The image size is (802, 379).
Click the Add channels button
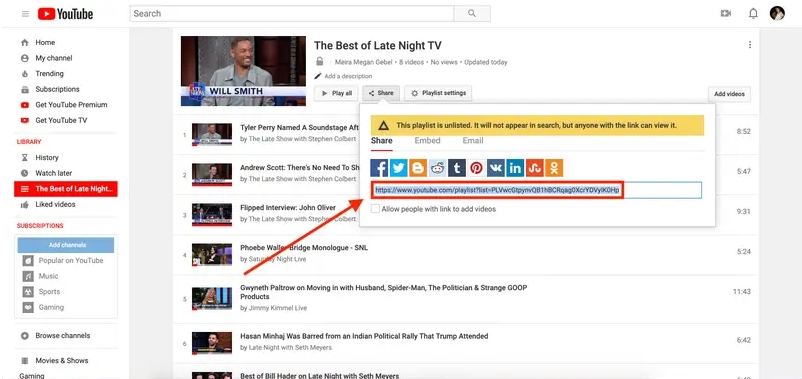(x=66, y=245)
